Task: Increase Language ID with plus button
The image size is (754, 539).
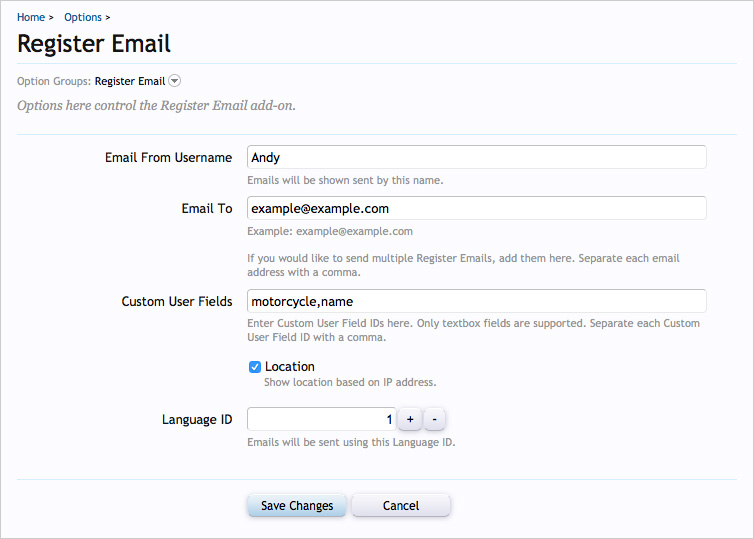Action: pos(410,419)
